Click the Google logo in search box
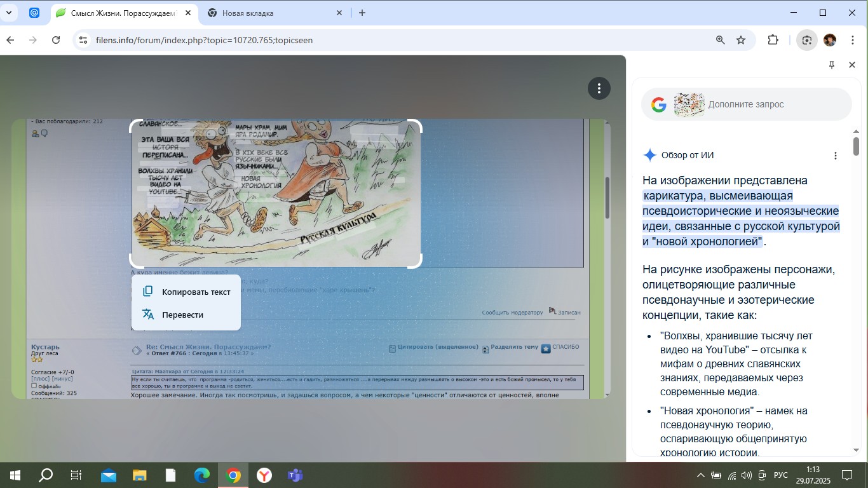Viewport: 868px width, 488px height. click(659, 104)
